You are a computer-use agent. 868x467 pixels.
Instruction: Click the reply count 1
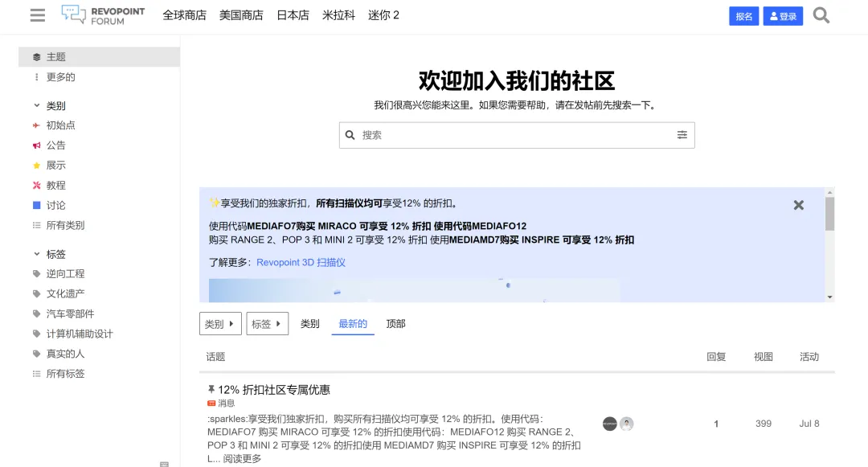click(x=716, y=424)
